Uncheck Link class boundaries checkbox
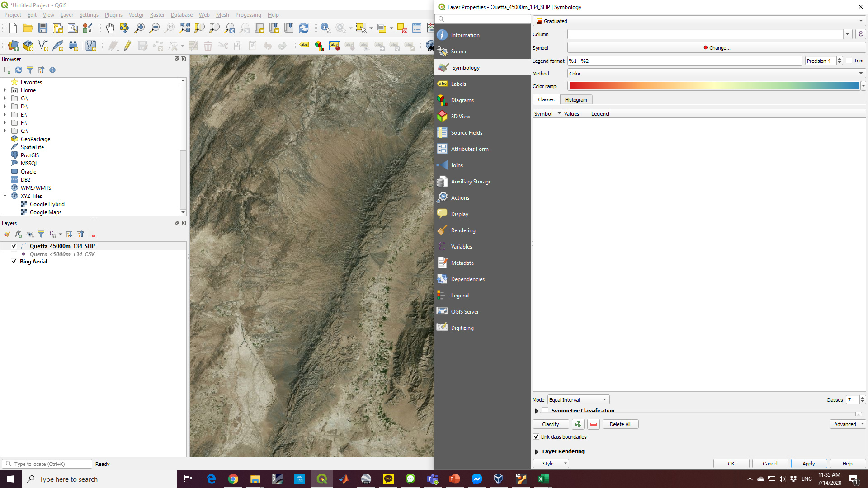 point(536,437)
